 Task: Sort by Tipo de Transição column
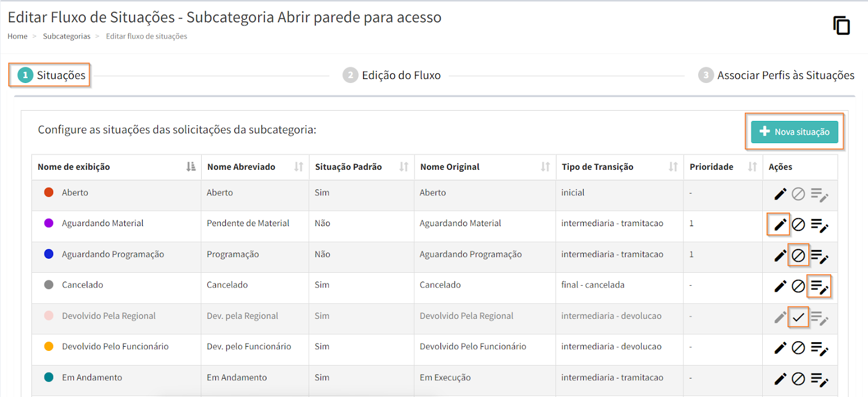[673, 167]
